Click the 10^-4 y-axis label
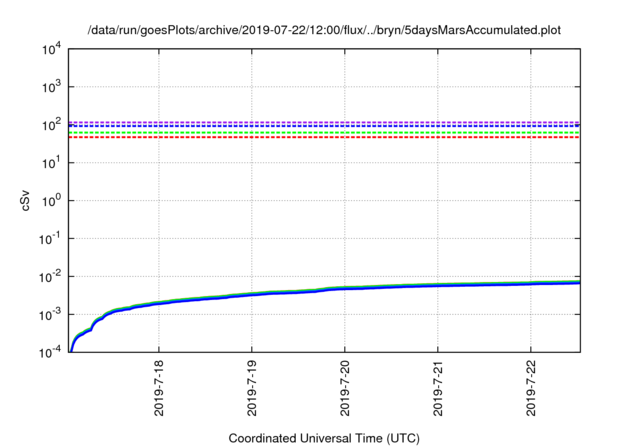Screen dimensions: 640x448 pos(50,351)
